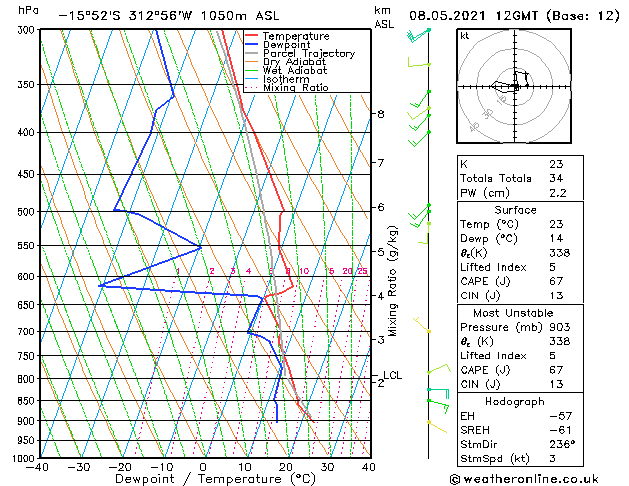Click the "Dewpoint / Temperature (°C)" axis title

215,479
